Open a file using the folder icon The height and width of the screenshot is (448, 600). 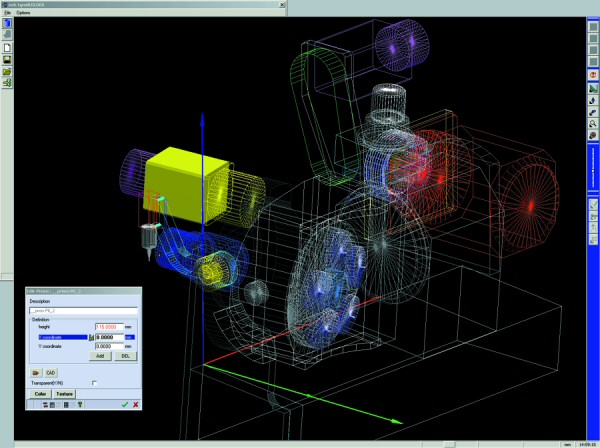coord(7,72)
